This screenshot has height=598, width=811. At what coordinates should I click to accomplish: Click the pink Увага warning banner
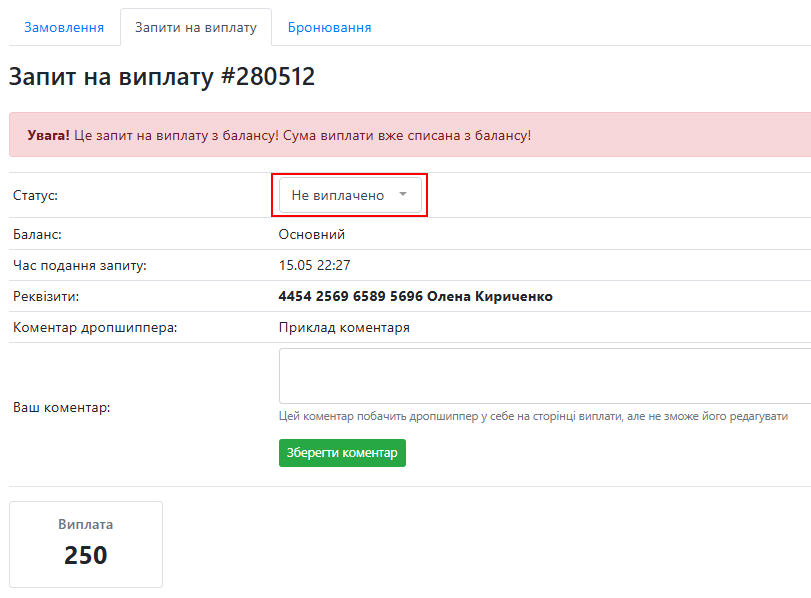(410, 134)
